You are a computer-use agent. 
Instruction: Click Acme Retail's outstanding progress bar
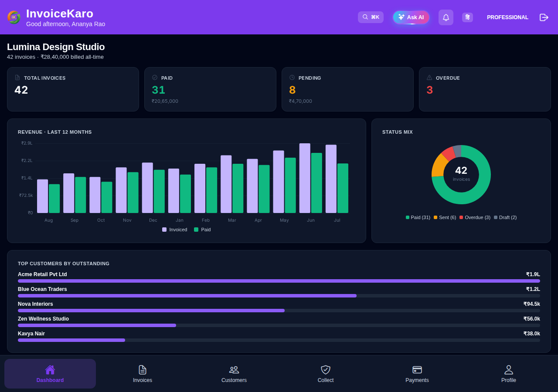click(x=279, y=281)
